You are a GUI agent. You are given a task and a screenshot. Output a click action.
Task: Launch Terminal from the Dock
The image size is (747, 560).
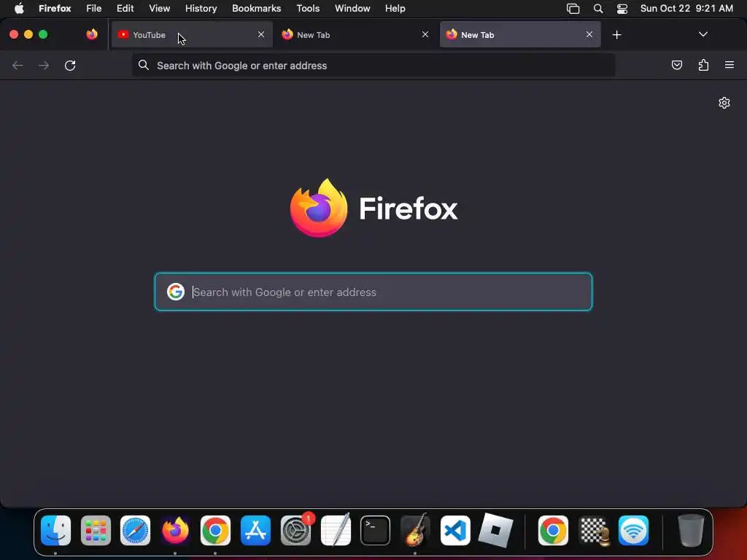pyautogui.click(x=376, y=530)
